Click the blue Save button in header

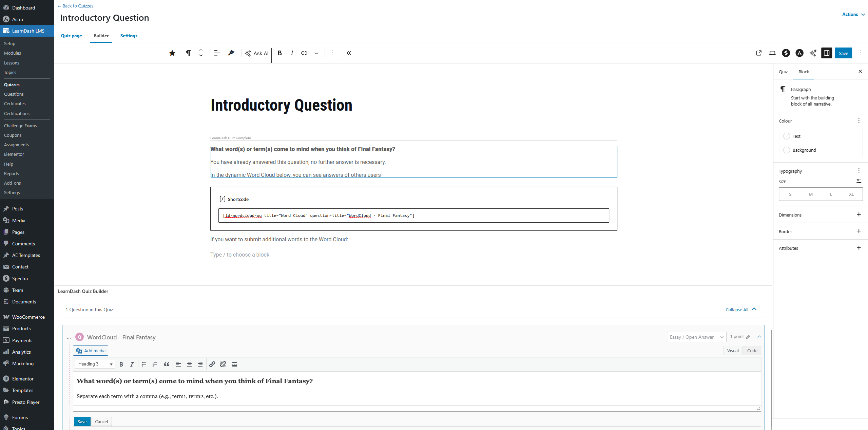coord(843,53)
